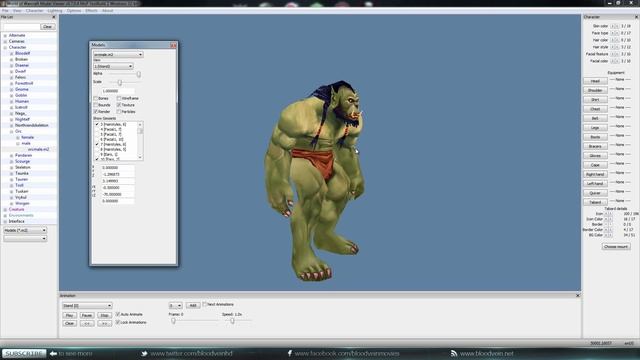Change Hair style with its stepper arrows
640x360 pixels.
point(614,47)
